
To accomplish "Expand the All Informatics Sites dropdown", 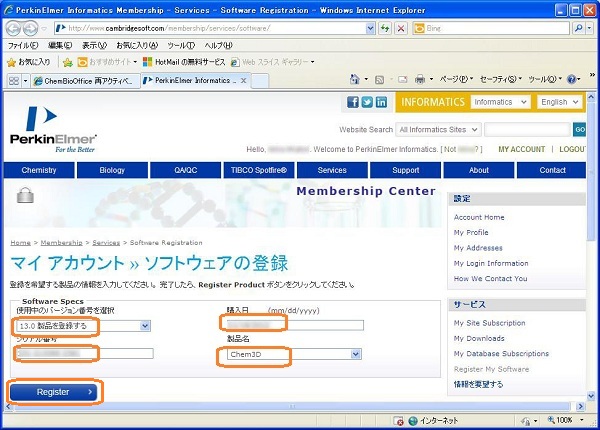I will click(437, 129).
